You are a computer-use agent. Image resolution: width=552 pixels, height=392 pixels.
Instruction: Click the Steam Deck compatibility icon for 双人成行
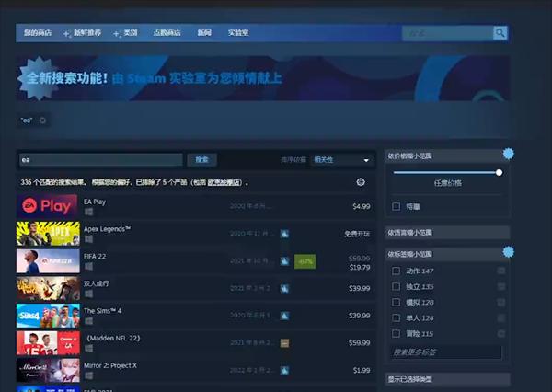(x=284, y=288)
